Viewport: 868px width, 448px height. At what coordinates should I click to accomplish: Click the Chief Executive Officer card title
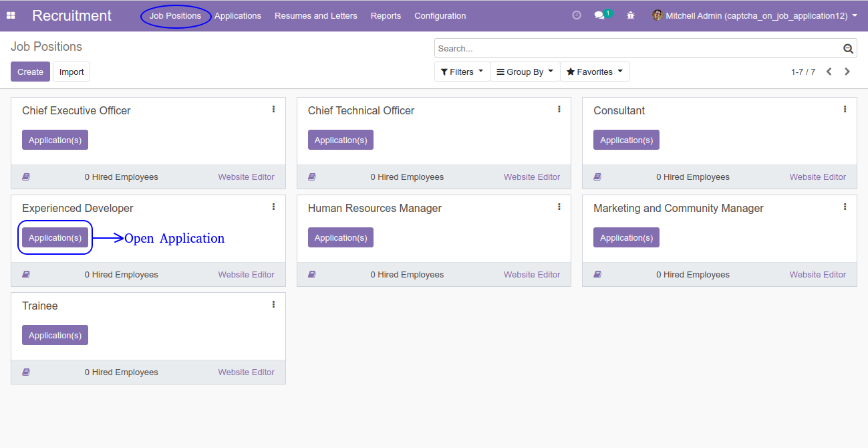click(76, 111)
